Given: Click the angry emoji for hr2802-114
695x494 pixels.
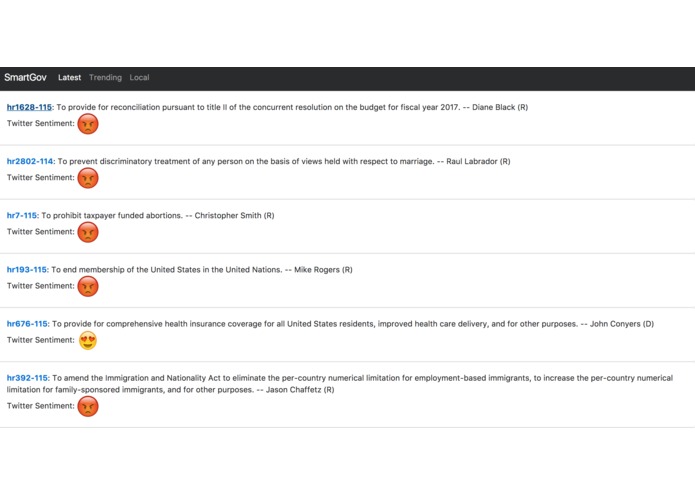Looking at the screenshot, I should [x=88, y=178].
